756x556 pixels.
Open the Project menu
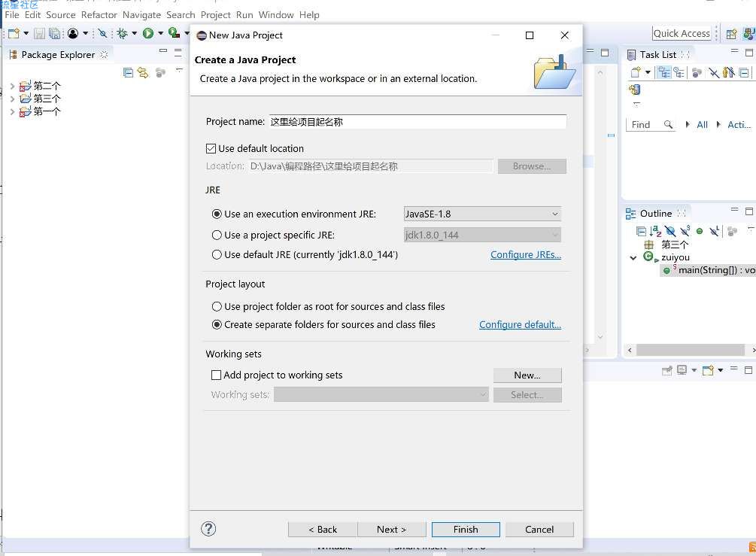216,15
